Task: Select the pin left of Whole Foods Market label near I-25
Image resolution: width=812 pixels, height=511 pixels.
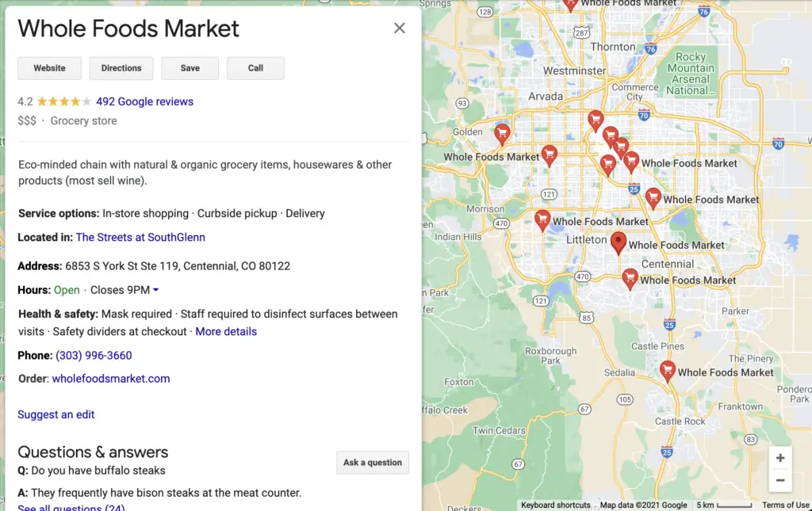Action: (x=653, y=199)
